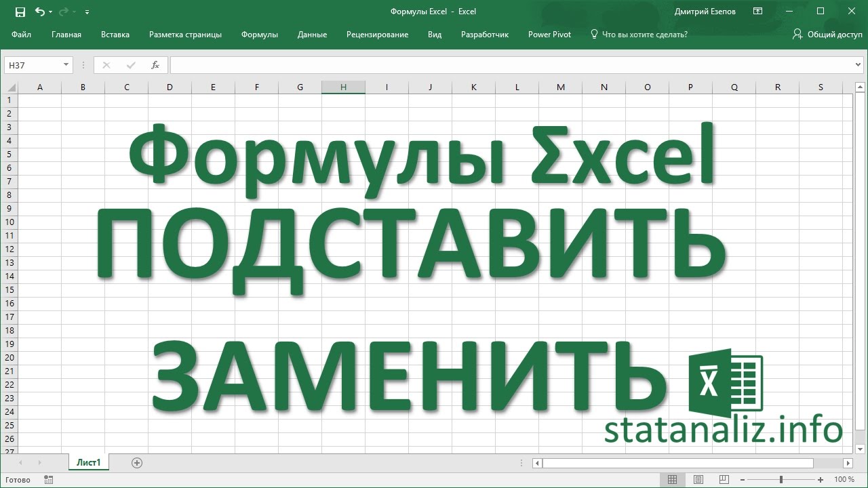Select row 1 header
Viewport: 868px width, 488px height.
(x=9, y=100)
